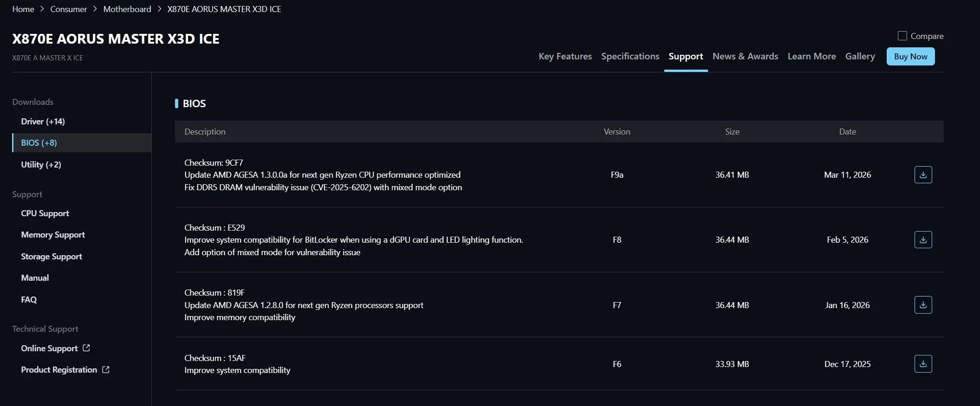Download the F7 BIOS file

tap(923, 305)
